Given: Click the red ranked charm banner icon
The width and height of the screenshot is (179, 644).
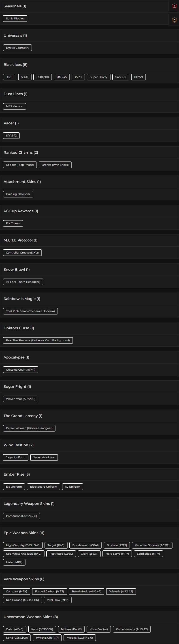Looking at the screenshot, I should pos(174,6).
